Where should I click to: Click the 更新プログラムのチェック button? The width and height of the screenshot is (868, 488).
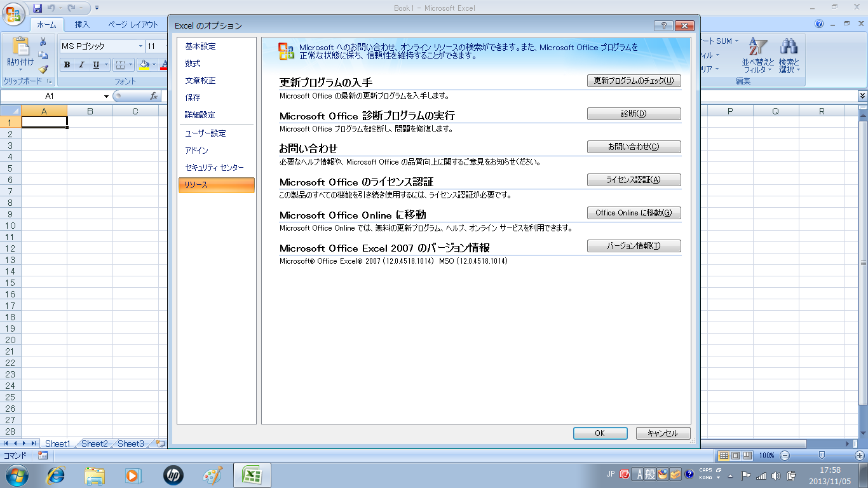pos(634,81)
